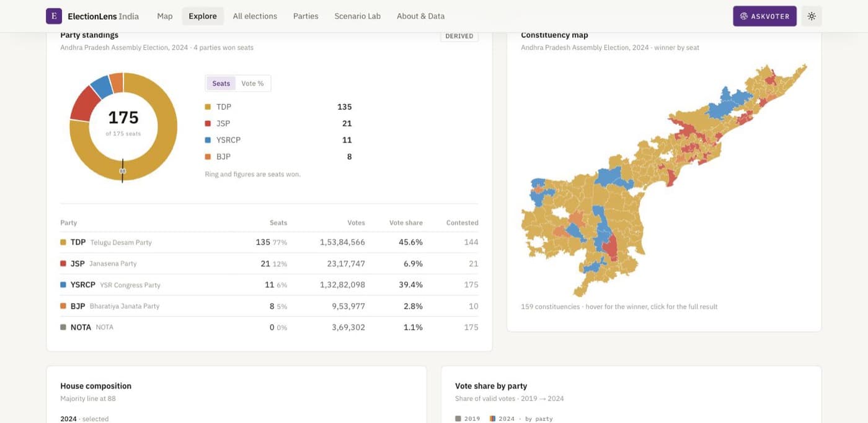This screenshot has width=868, height=423.
Task: Switch standings to Seats view
Action: [x=221, y=84]
